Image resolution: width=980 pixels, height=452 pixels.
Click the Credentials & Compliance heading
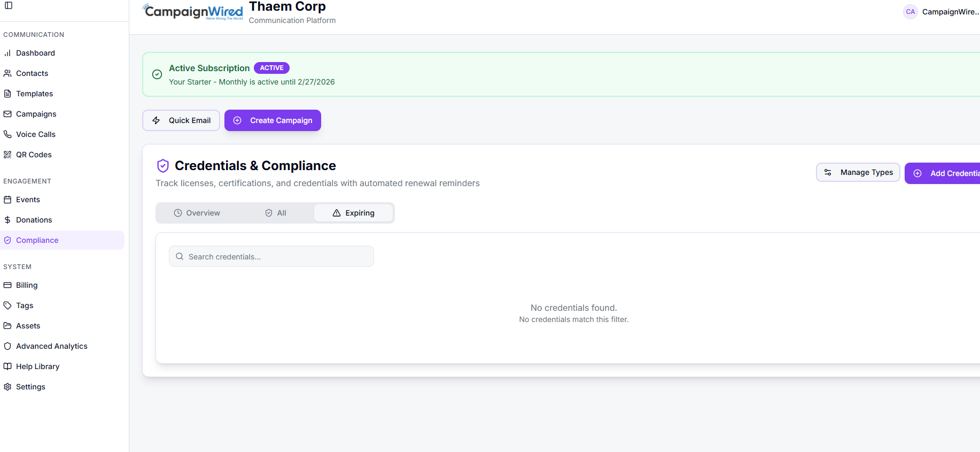click(x=255, y=166)
